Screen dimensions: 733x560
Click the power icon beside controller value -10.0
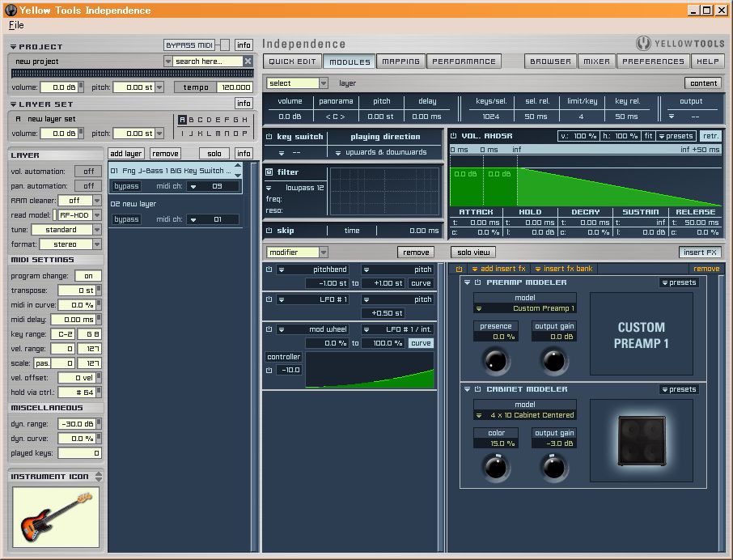[269, 370]
